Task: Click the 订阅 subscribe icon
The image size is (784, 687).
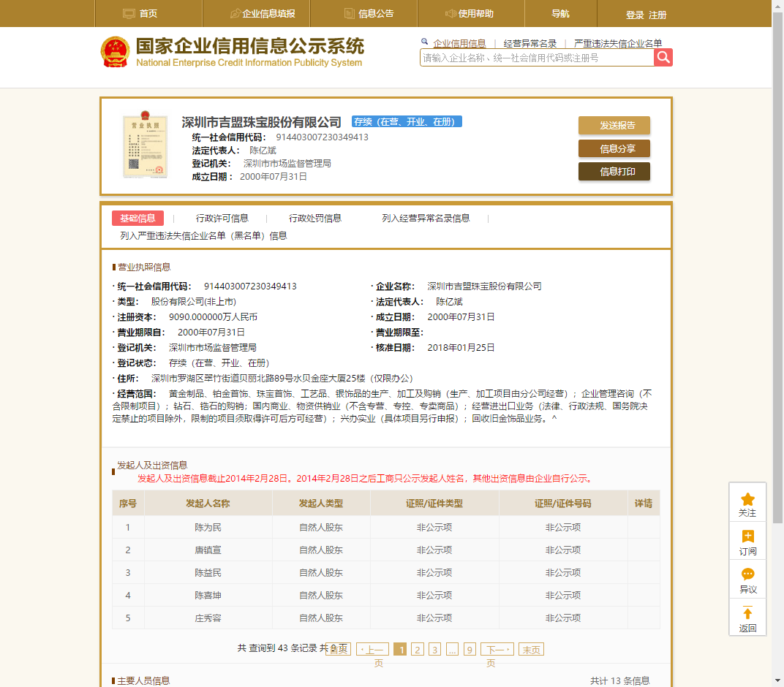Action: 747,537
